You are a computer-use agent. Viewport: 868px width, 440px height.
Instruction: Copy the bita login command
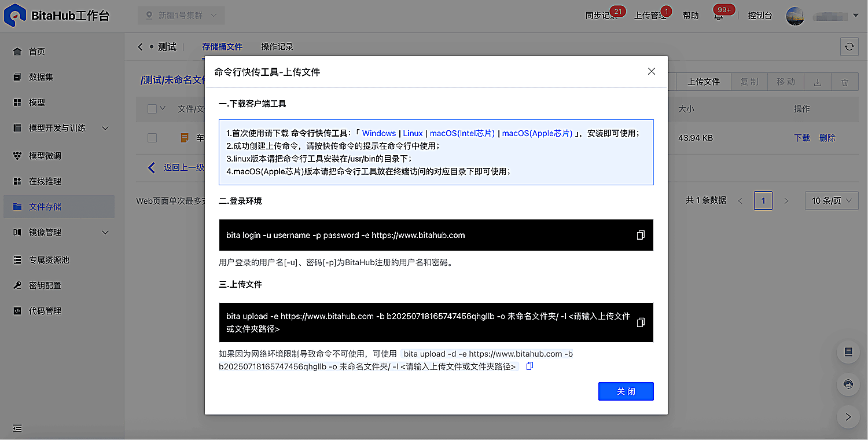(641, 235)
